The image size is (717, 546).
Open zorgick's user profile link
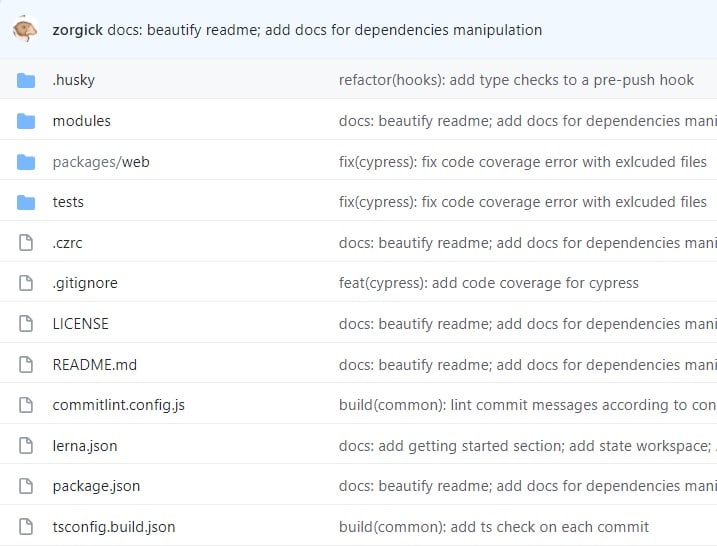[78, 30]
